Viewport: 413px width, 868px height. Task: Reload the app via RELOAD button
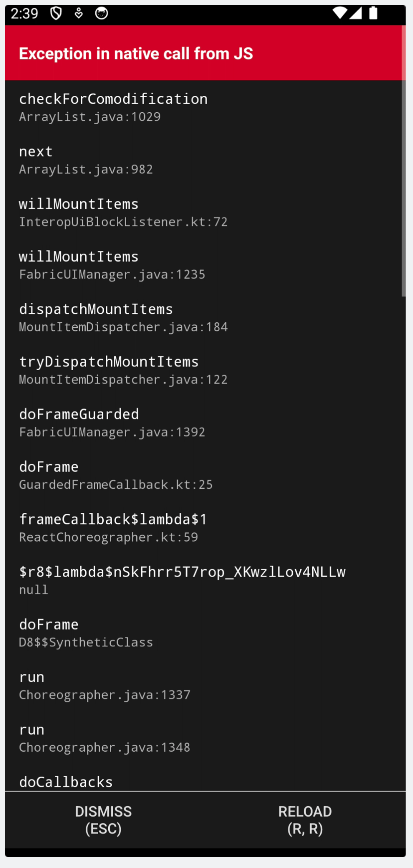pos(305,820)
